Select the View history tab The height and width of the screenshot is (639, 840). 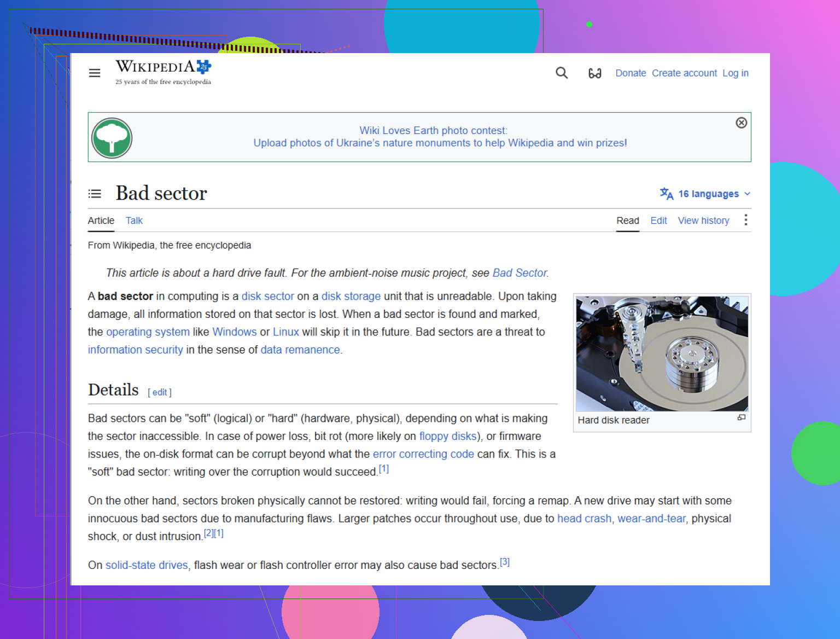coord(703,220)
